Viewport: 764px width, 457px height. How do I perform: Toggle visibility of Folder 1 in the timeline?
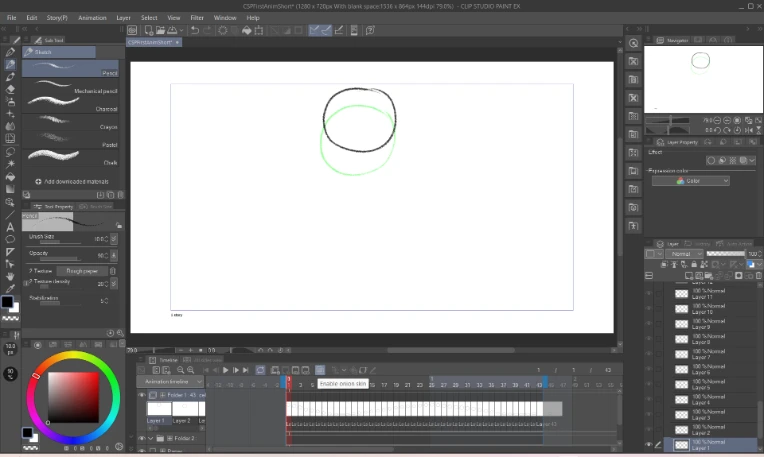point(142,395)
